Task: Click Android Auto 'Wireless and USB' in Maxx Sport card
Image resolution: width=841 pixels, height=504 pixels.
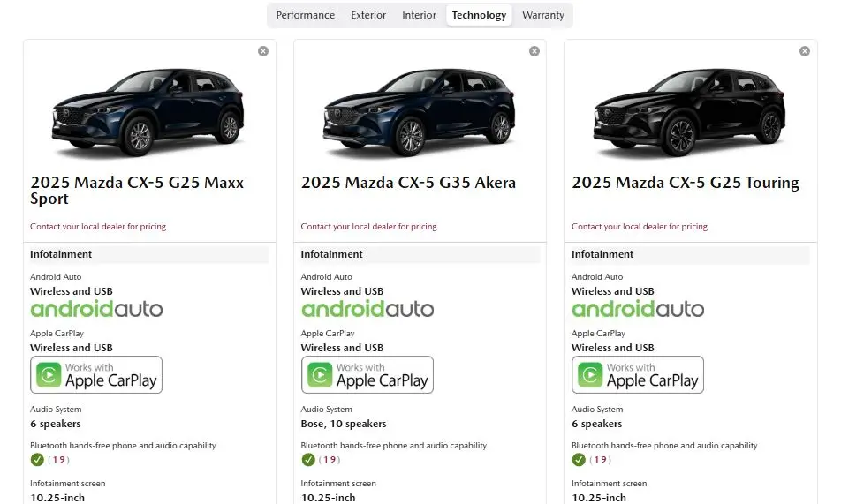Action: pos(72,291)
